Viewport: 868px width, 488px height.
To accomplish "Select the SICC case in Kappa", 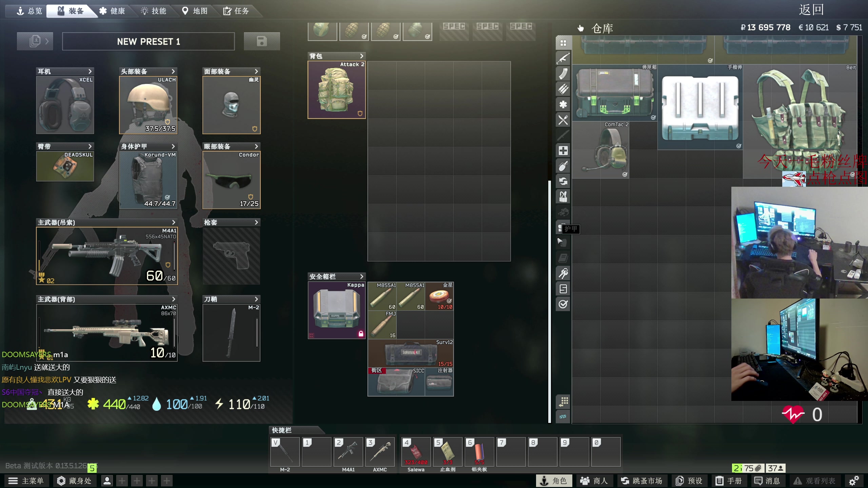I will coord(396,382).
